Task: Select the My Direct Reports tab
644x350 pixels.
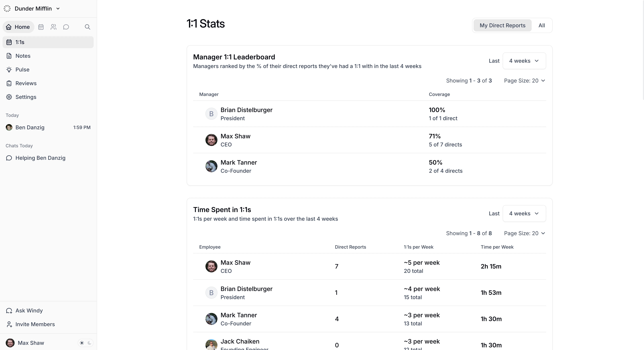Action: click(x=502, y=25)
